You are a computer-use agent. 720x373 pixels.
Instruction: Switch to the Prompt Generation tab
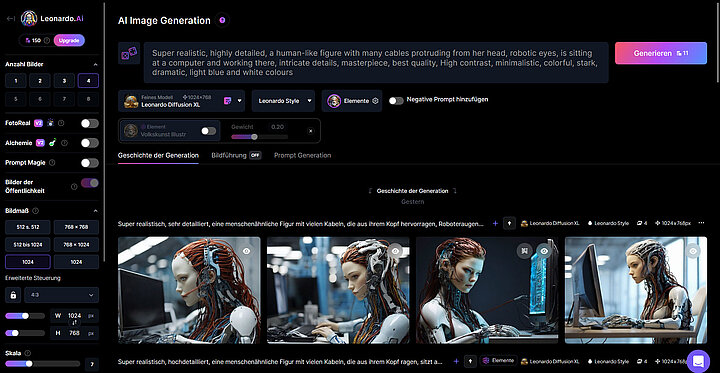pos(303,155)
